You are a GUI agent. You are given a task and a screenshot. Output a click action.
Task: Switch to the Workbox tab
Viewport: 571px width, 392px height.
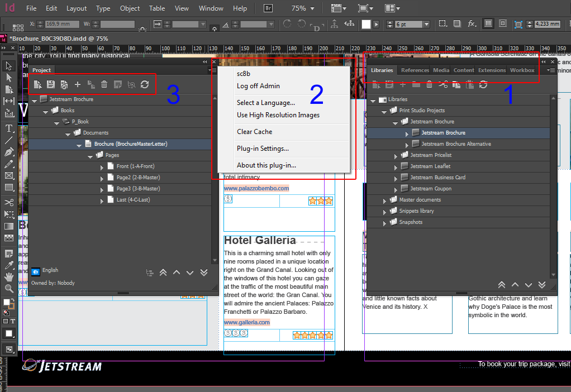click(522, 70)
